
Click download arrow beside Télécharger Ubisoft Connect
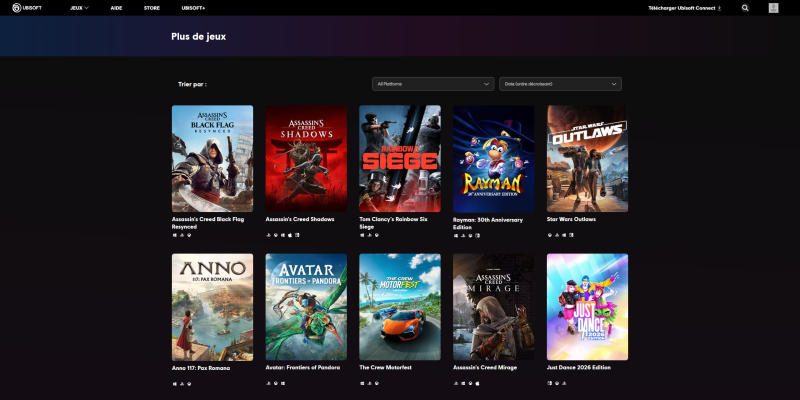pos(719,8)
